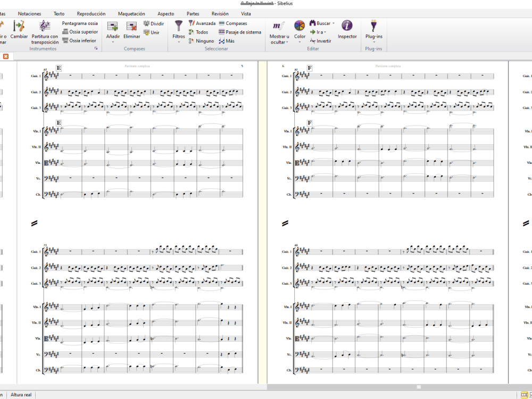Select Ossia superior option

click(x=80, y=32)
